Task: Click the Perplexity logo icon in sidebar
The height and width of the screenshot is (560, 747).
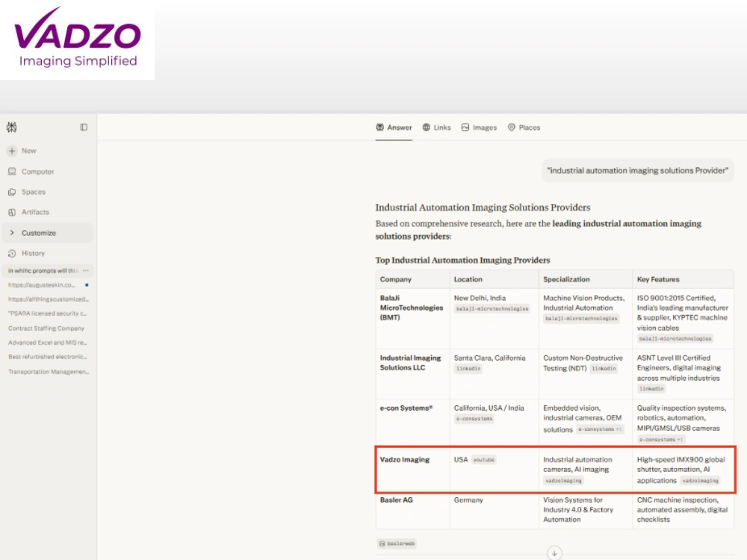Action: coord(11,127)
